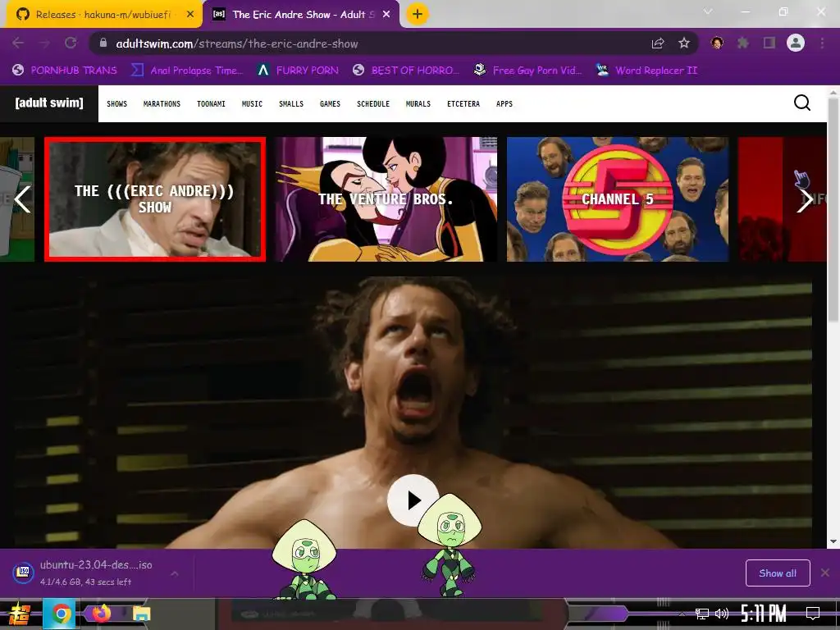Open the Word Replacer II bookmark

click(x=647, y=71)
